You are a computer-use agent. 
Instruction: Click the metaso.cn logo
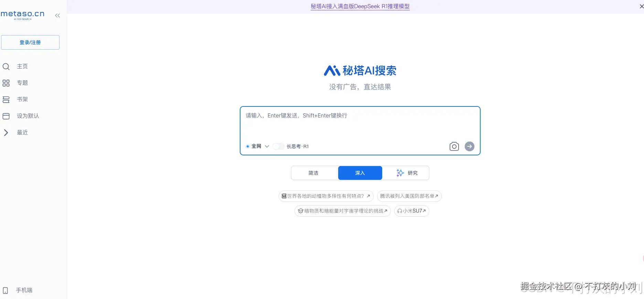click(x=23, y=15)
